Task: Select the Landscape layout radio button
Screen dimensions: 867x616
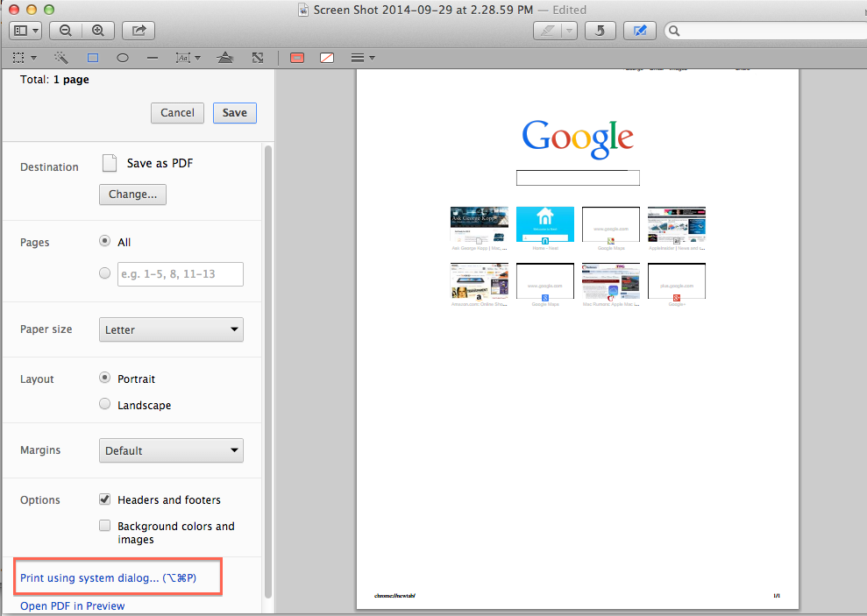Action: click(104, 404)
